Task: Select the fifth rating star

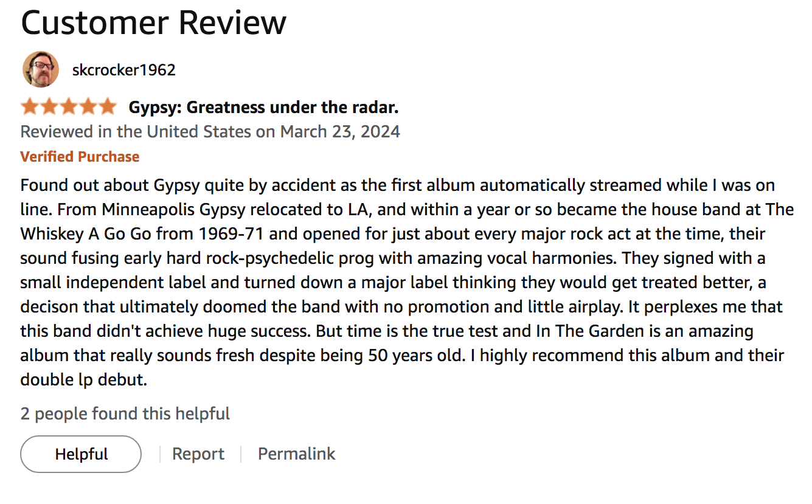Action: pos(109,106)
